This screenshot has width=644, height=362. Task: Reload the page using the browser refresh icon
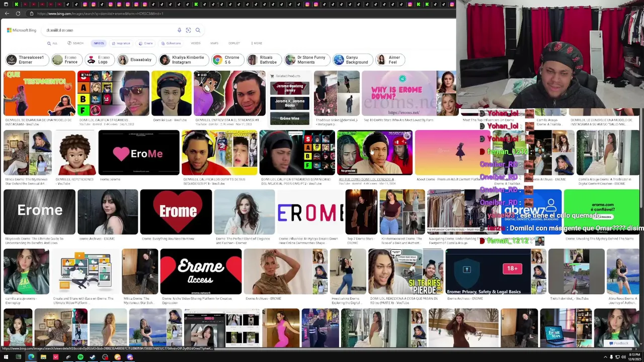point(18,14)
